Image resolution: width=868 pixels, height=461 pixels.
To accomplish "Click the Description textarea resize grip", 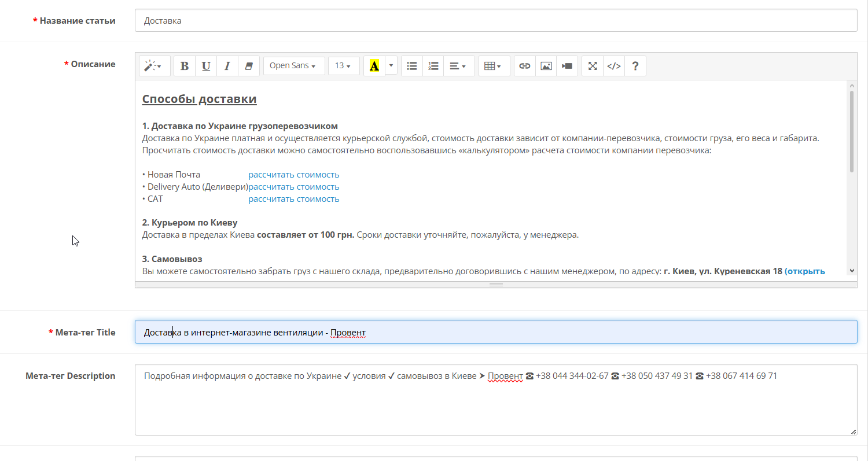I will tap(854, 432).
